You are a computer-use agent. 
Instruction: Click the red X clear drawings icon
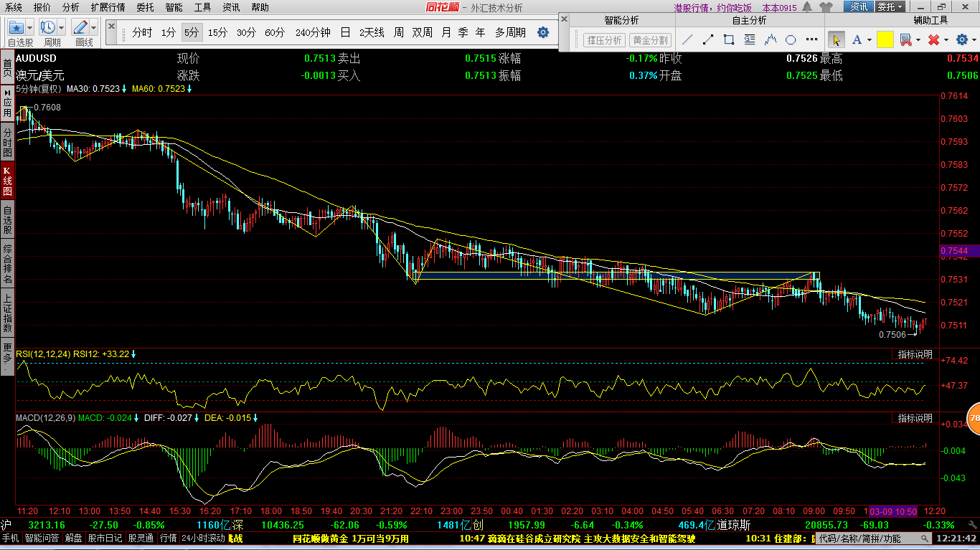pyautogui.click(x=933, y=39)
